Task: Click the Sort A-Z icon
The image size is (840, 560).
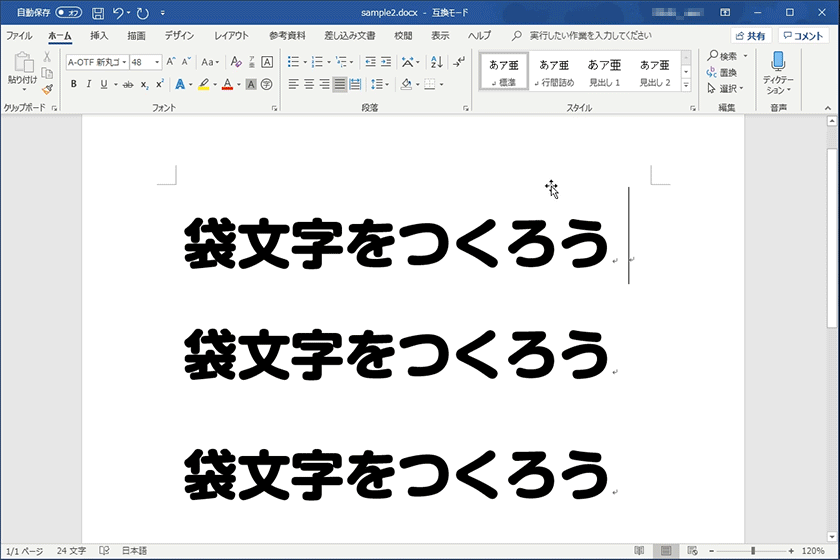Action: click(x=437, y=62)
